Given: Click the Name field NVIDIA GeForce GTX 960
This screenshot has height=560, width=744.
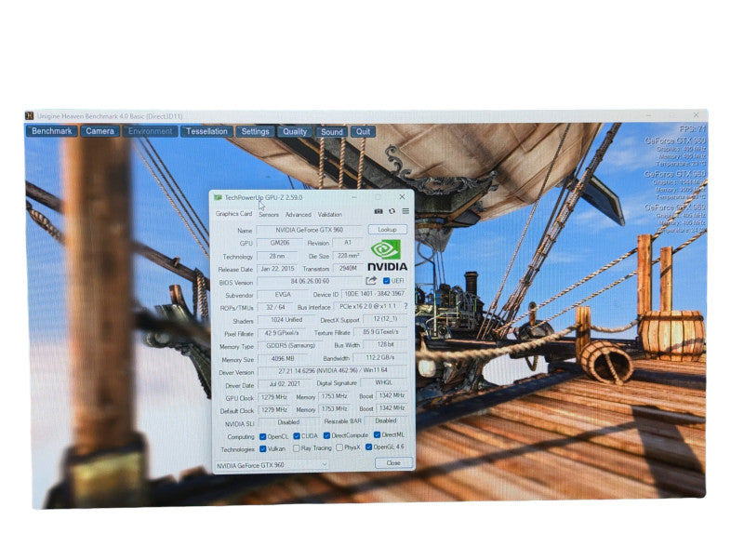Looking at the screenshot, I should click(x=310, y=230).
